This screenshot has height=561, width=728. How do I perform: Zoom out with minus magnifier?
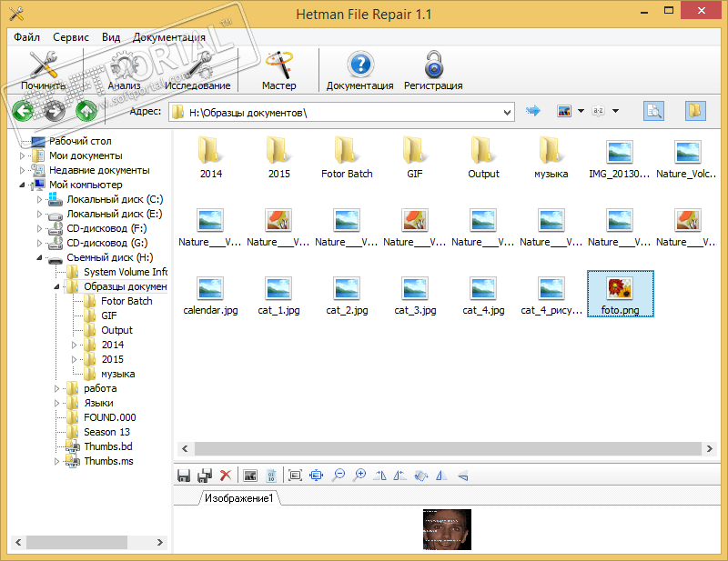[x=339, y=476]
